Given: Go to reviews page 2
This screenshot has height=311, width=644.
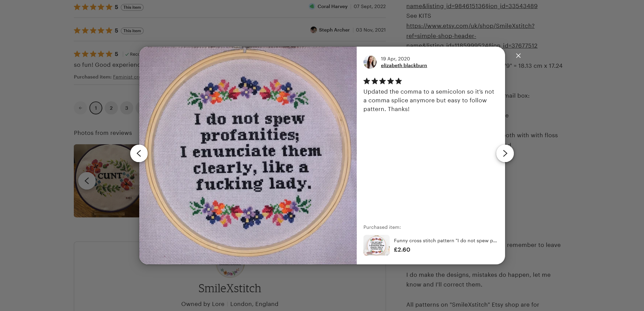Looking at the screenshot, I should click(111, 108).
